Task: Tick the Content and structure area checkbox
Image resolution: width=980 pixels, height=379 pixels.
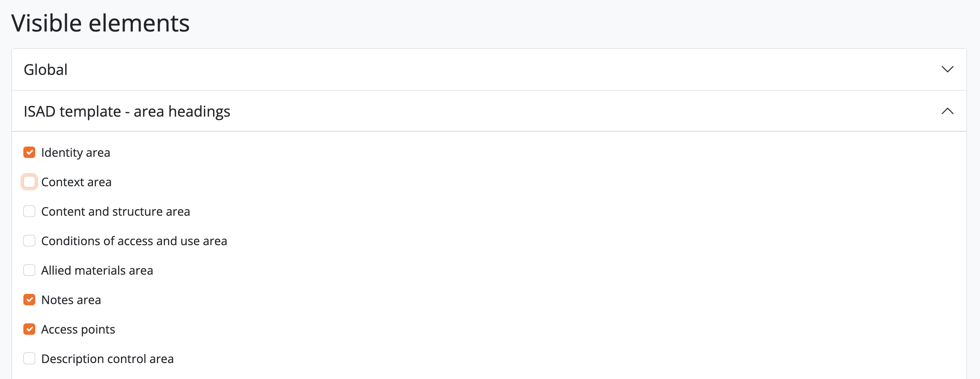Action: pyautogui.click(x=29, y=212)
